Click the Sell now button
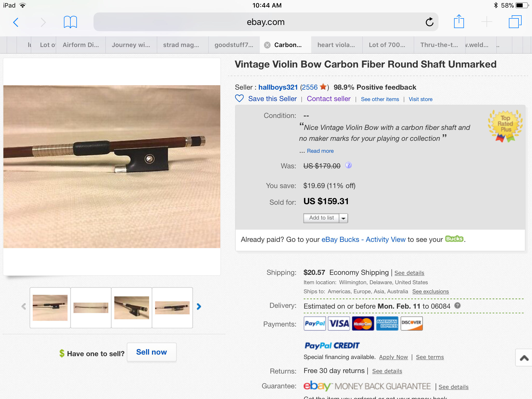This screenshot has height=399, width=532. coord(152,352)
